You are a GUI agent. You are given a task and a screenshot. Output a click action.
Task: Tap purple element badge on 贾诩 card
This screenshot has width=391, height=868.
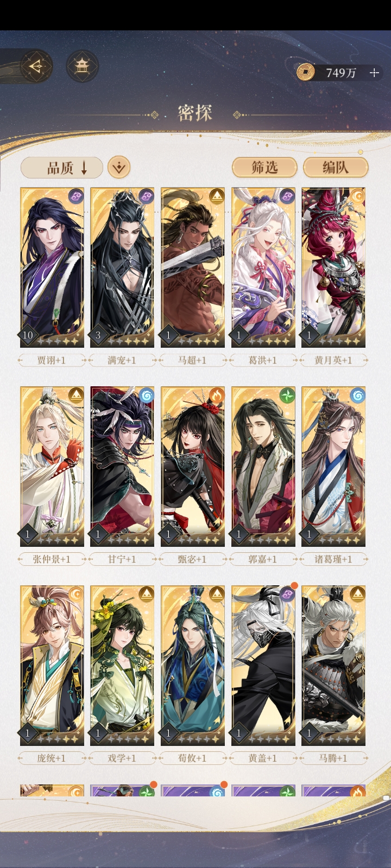[75, 196]
